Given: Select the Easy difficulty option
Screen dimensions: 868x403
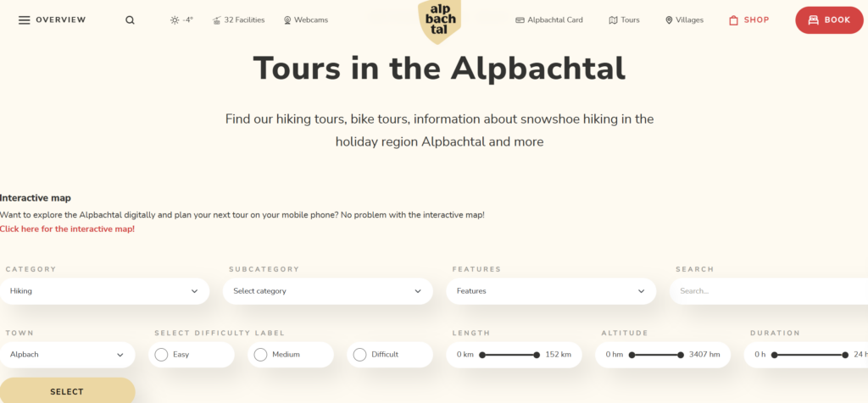Looking at the screenshot, I should point(161,355).
